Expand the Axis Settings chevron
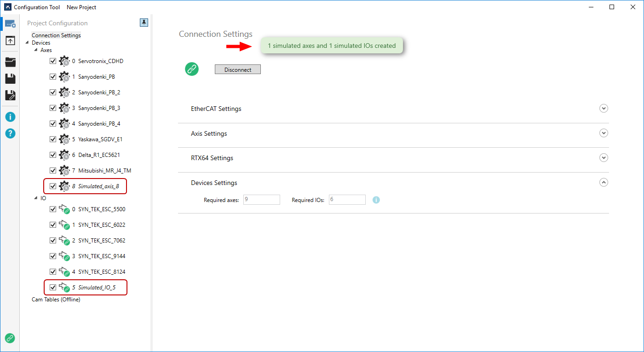This screenshot has height=352, width=644. (x=604, y=133)
